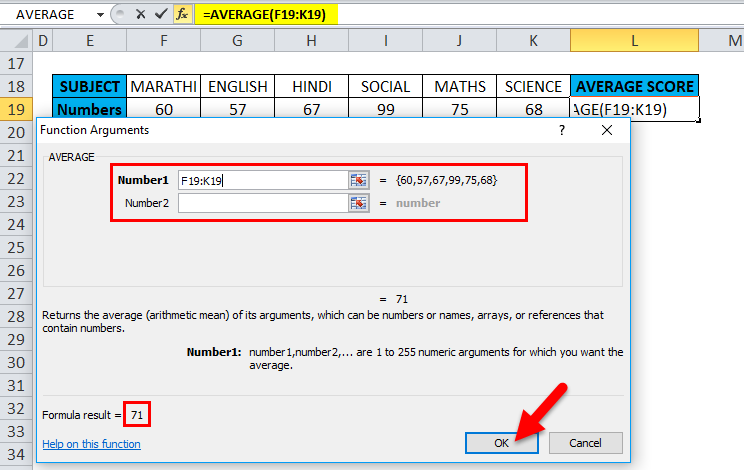Select row 17 header
The height and width of the screenshot is (470, 744).
click(16, 64)
